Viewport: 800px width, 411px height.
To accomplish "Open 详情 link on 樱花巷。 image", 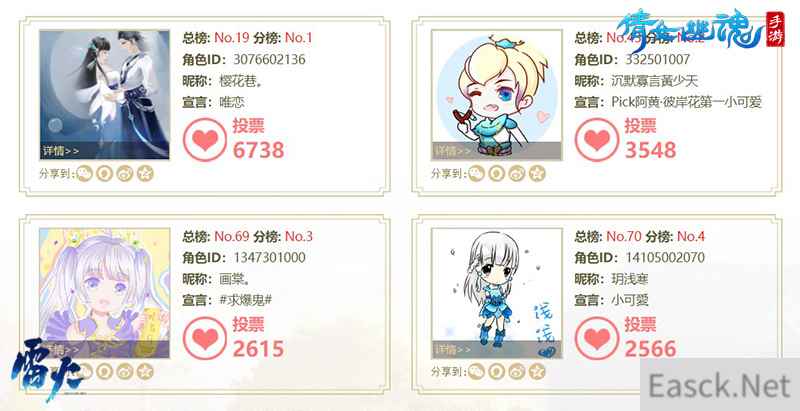I will tap(60, 151).
